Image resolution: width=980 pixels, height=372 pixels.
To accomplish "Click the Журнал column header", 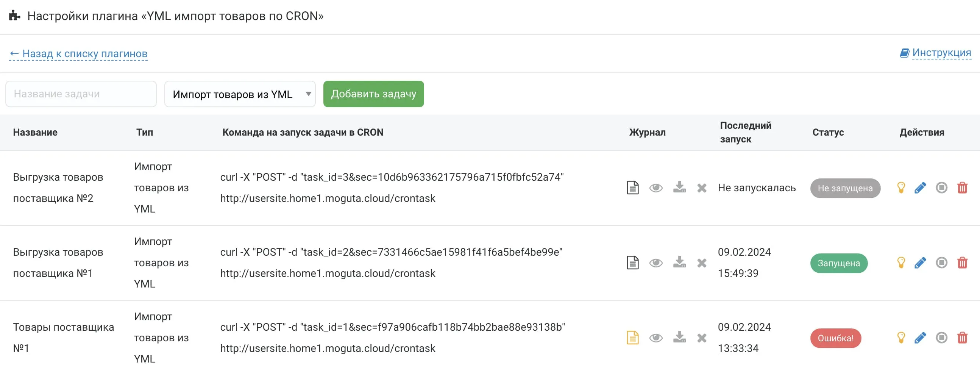I will click(647, 132).
